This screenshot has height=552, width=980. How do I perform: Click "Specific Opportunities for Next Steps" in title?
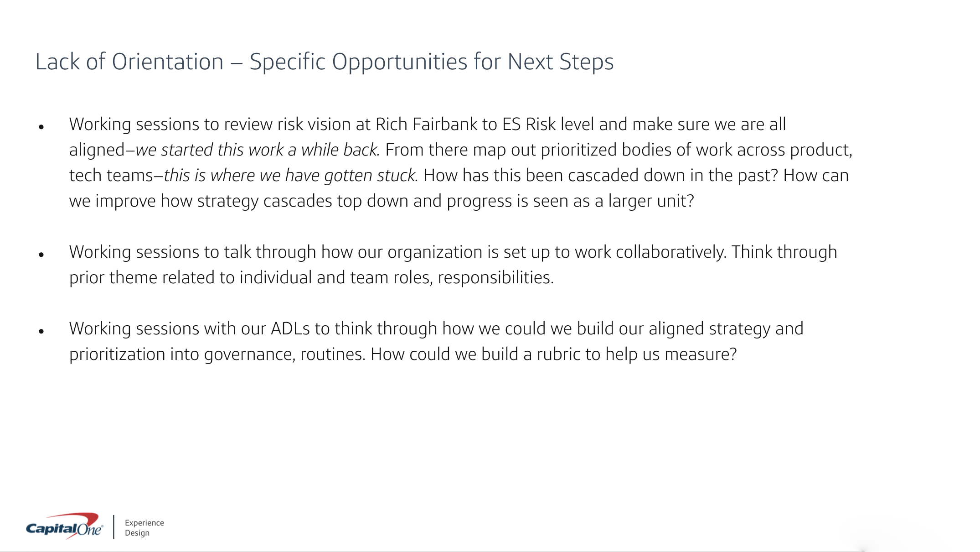click(x=431, y=62)
